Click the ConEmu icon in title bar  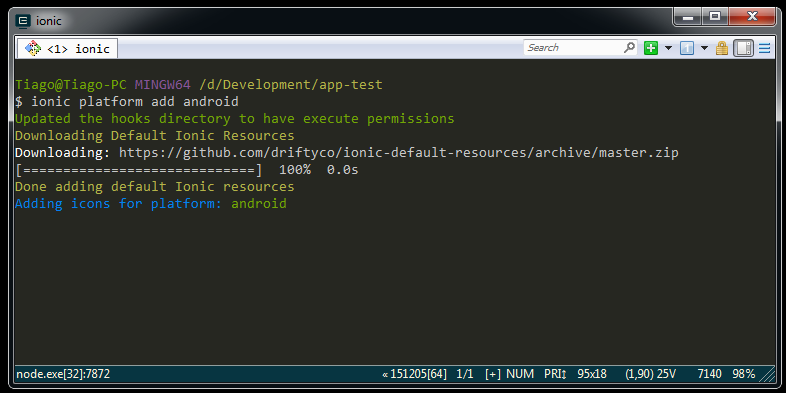(23, 21)
